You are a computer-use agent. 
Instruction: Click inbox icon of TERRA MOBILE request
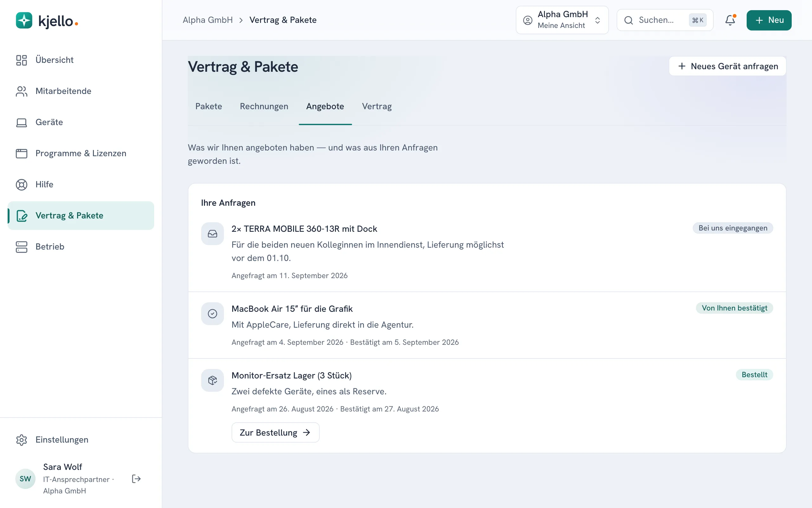pyautogui.click(x=213, y=234)
